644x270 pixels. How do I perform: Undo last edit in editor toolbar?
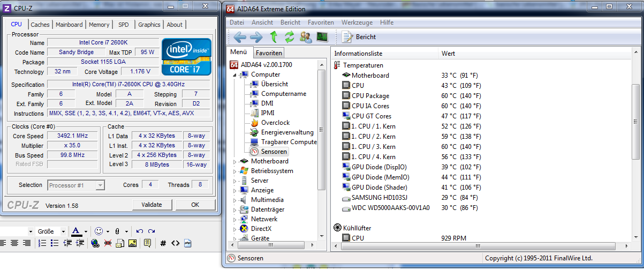click(x=140, y=231)
